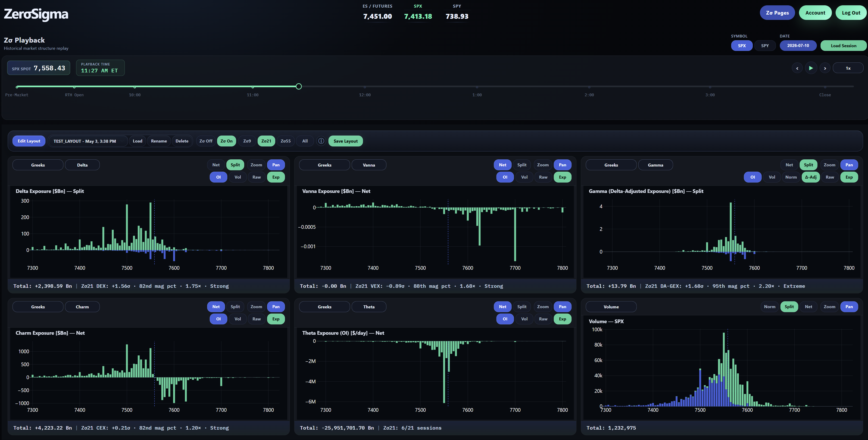Toggle Δ-Adj in Gamma panel
This screenshot has width=868, height=440.
point(811,177)
